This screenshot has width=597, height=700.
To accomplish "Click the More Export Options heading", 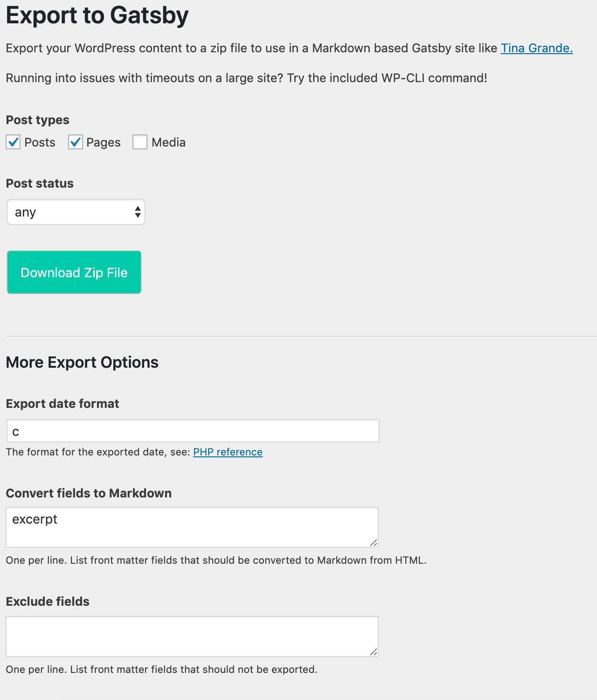I will click(82, 362).
